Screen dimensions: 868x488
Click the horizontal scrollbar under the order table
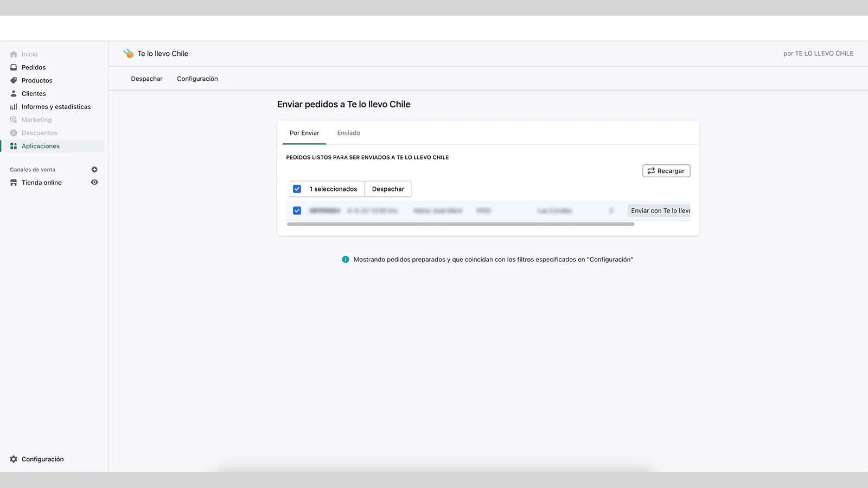click(x=460, y=224)
